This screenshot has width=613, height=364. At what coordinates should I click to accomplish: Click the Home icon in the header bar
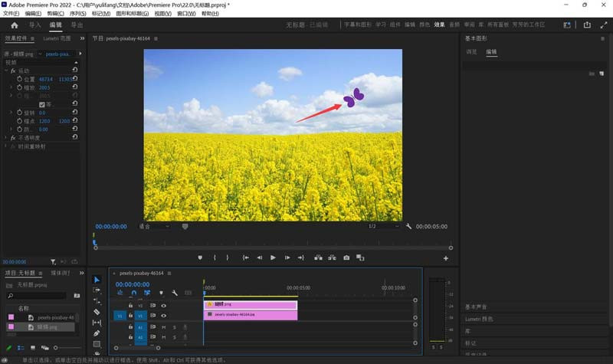[x=14, y=25]
